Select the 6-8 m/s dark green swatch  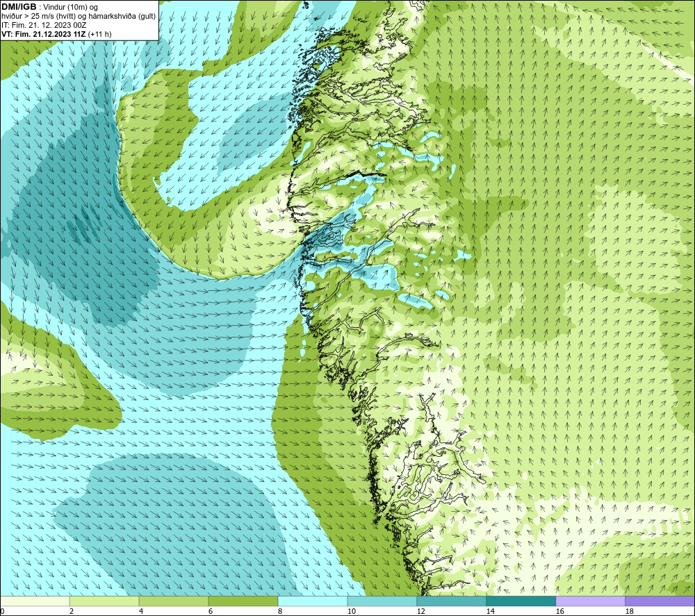tap(243, 601)
